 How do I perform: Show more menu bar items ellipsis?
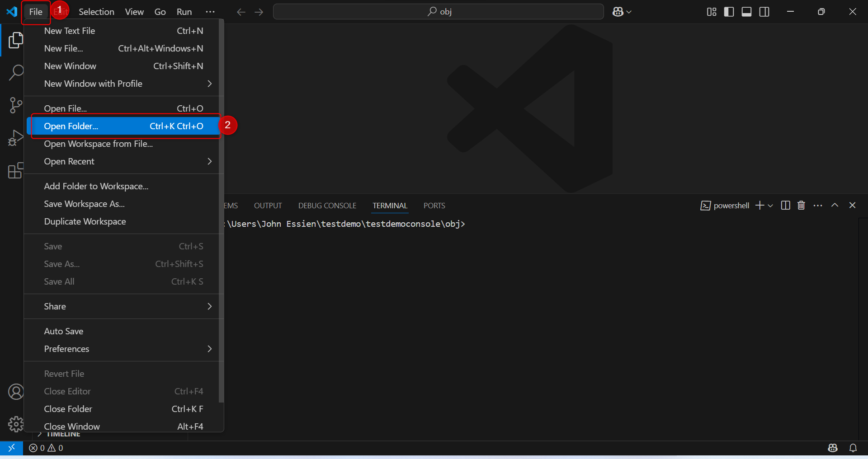coord(210,12)
